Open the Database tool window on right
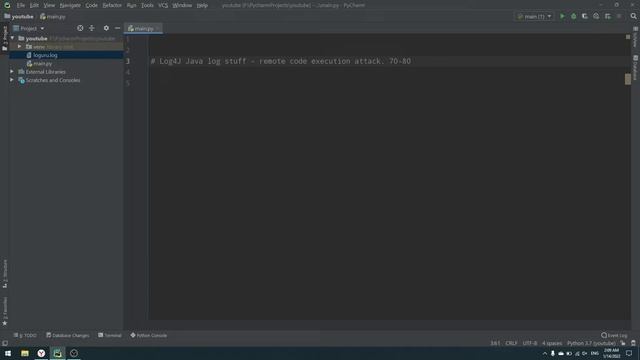Screen dimensions: 640x360 (x=636, y=67)
